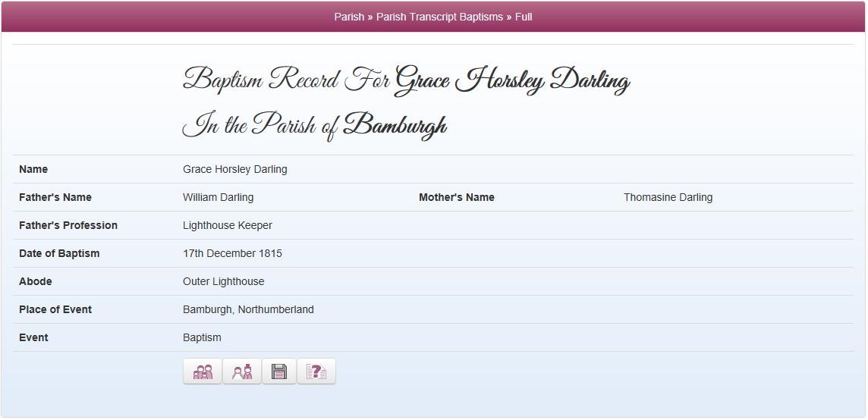
Task: Click the bride and groom marriage icon
Action: click(242, 371)
